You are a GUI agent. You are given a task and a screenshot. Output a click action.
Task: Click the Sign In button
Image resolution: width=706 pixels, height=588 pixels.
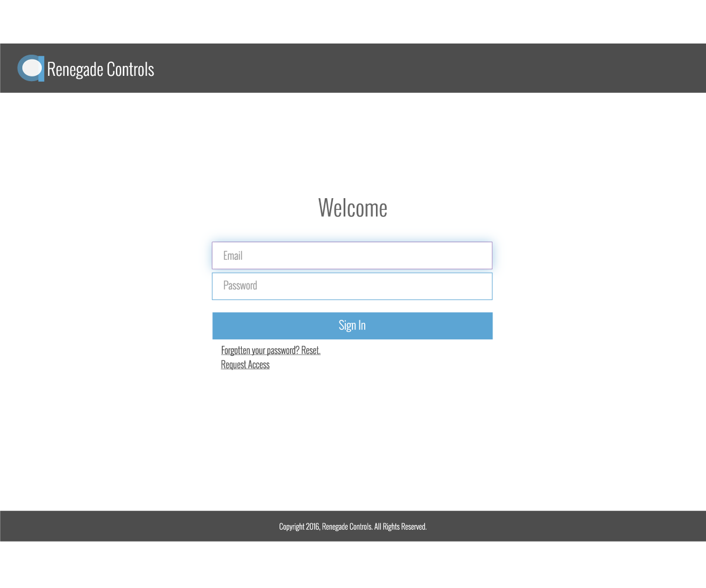pyautogui.click(x=352, y=326)
